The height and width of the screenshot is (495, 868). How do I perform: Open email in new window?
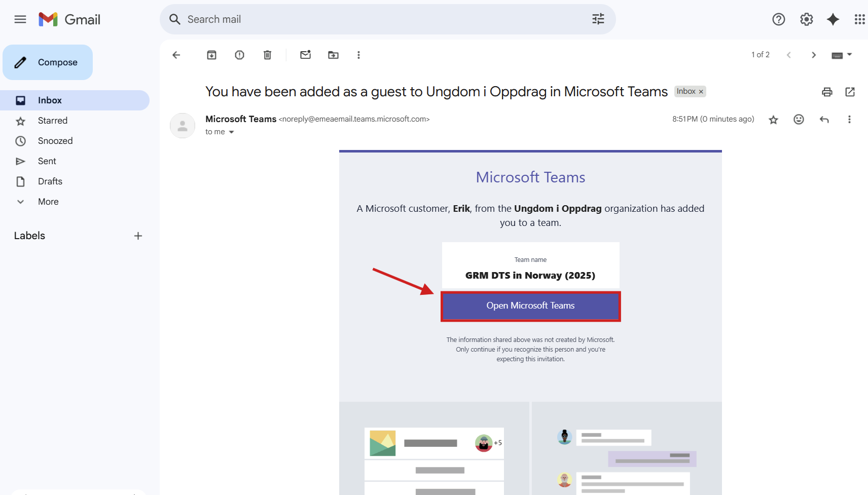pos(850,92)
